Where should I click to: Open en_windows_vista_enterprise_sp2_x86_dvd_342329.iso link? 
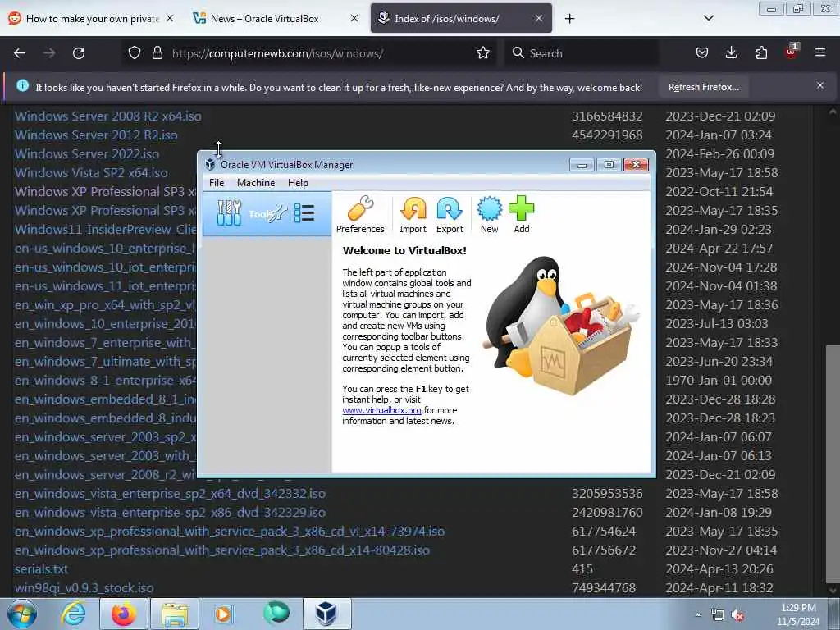click(x=170, y=512)
